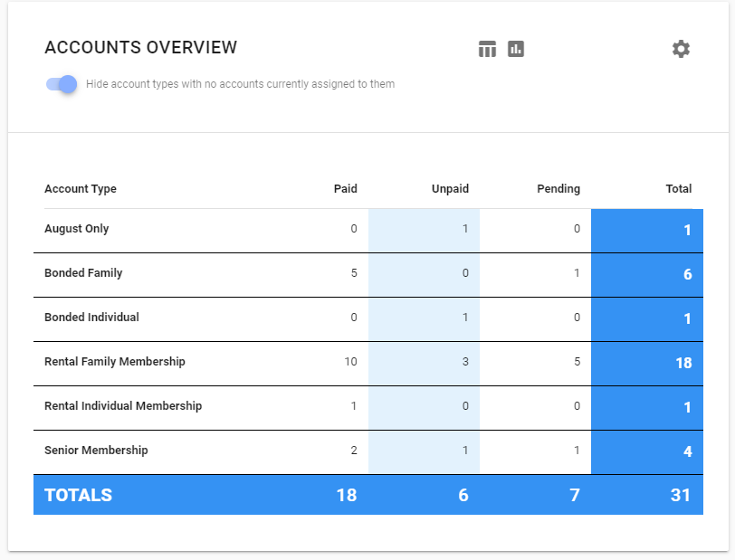This screenshot has width=735, height=560.
Task: Select the Bonded Family row label
Action: (x=83, y=272)
